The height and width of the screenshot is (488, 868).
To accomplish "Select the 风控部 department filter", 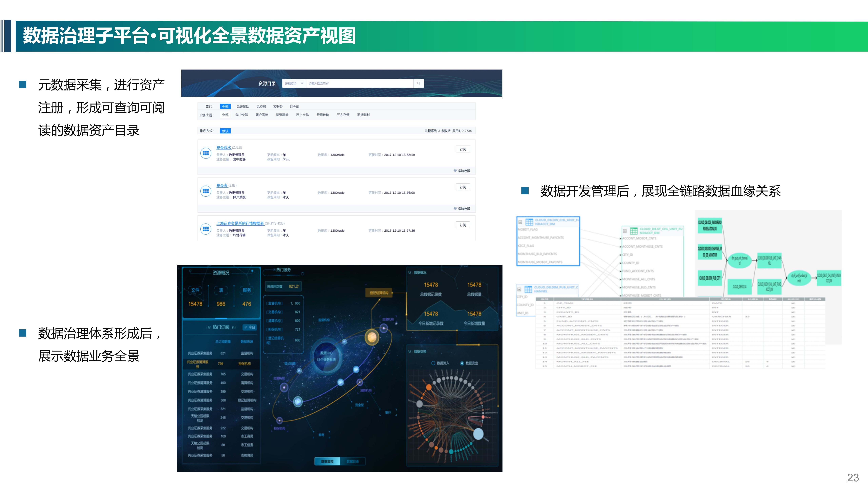I will click(x=261, y=106).
